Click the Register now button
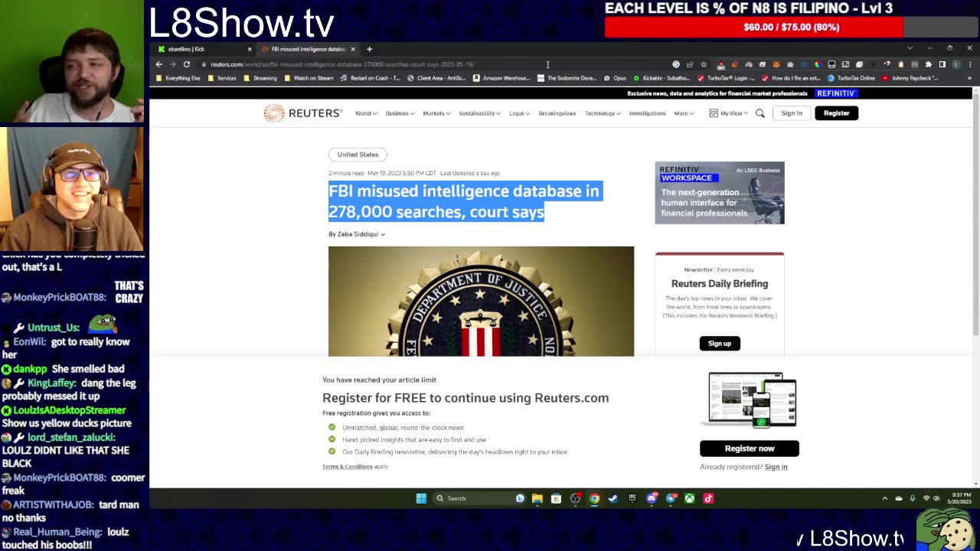Screen dimensions: 980x551 point(750,448)
